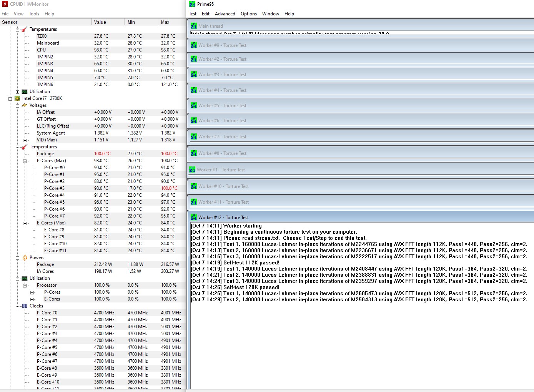Collapse the Powers section

pos(18,258)
